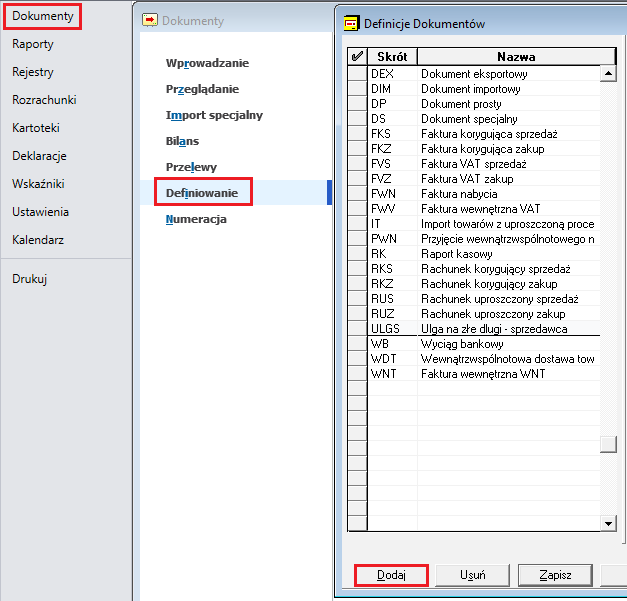This screenshot has width=627, height=601.
Task: Sort by the Skrót column header
Action: (x=392, y=56)
